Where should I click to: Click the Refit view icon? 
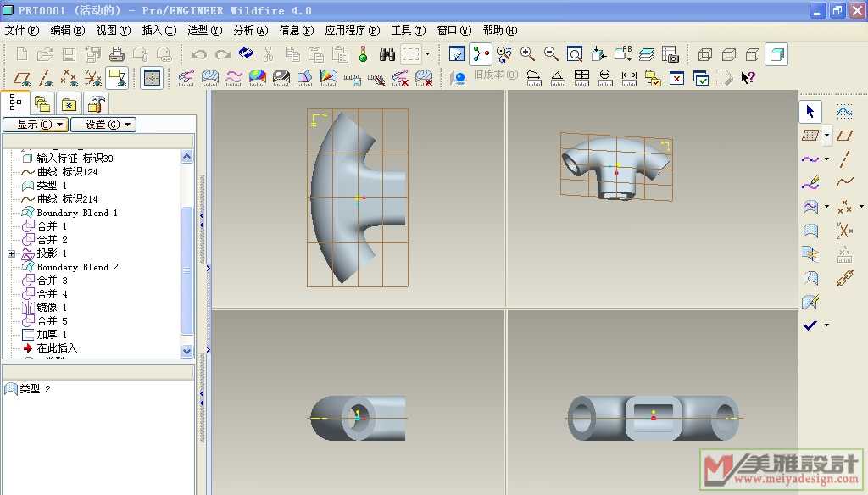tap(575, 53)
